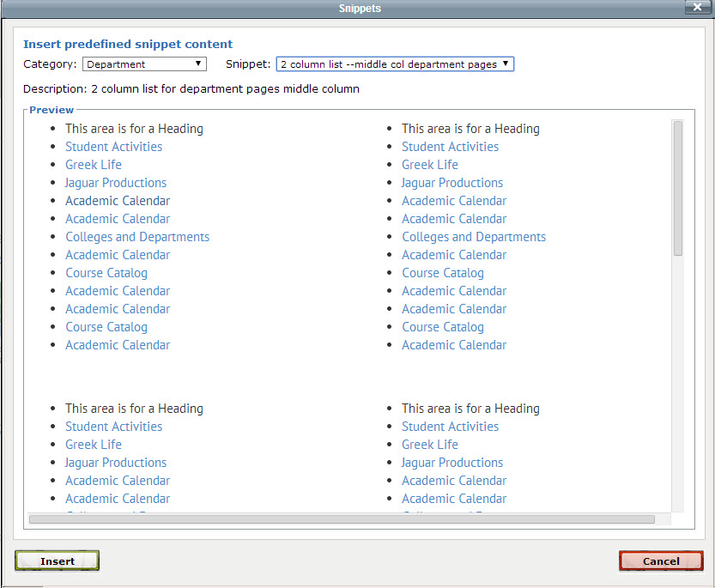Open the Category dropdown showing Department
This screenshot has width=715, height=588.
coord(144,64)
